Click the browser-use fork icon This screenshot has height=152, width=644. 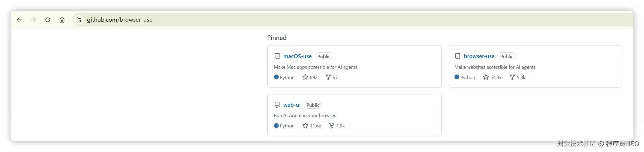(512, 77)
